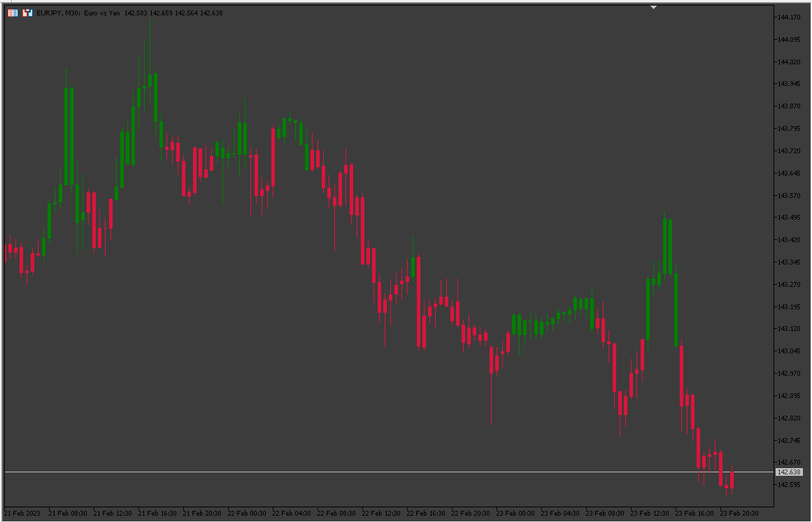
Task: Click the 142.670 price axis label
Action: (x=789, y=463)
